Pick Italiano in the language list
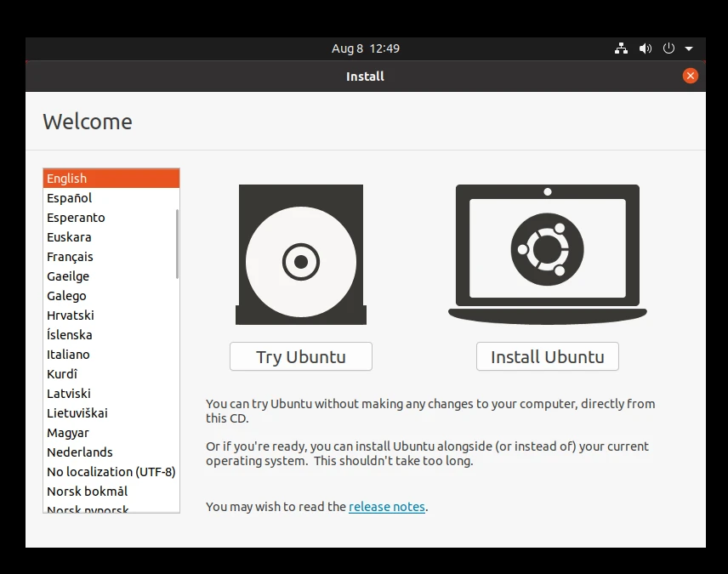 [x=68, y=355]
